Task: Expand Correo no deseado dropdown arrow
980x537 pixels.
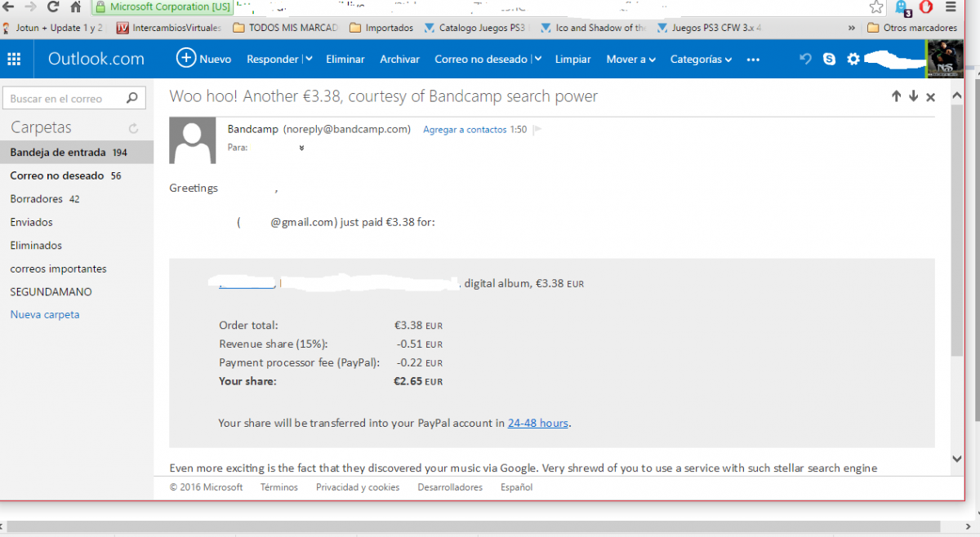Action: tap(537, 60)
